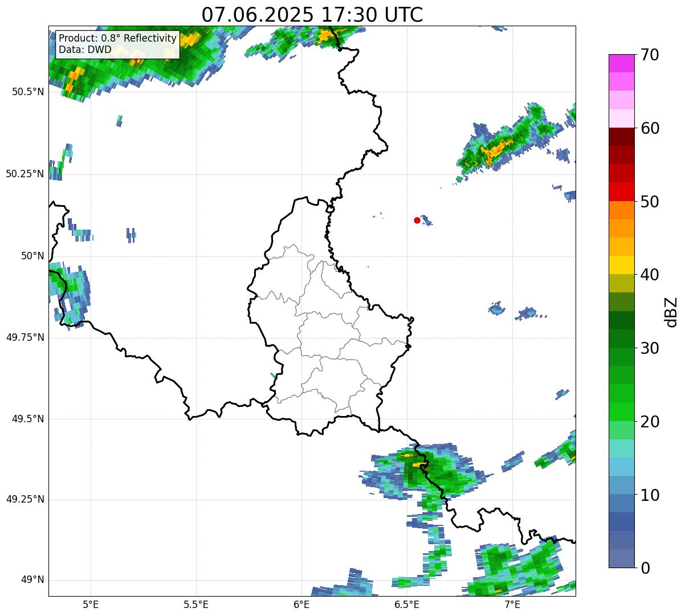Screen dimensions: 685x616
Task: Click the red station marker dot
Action: coord(417,220)
